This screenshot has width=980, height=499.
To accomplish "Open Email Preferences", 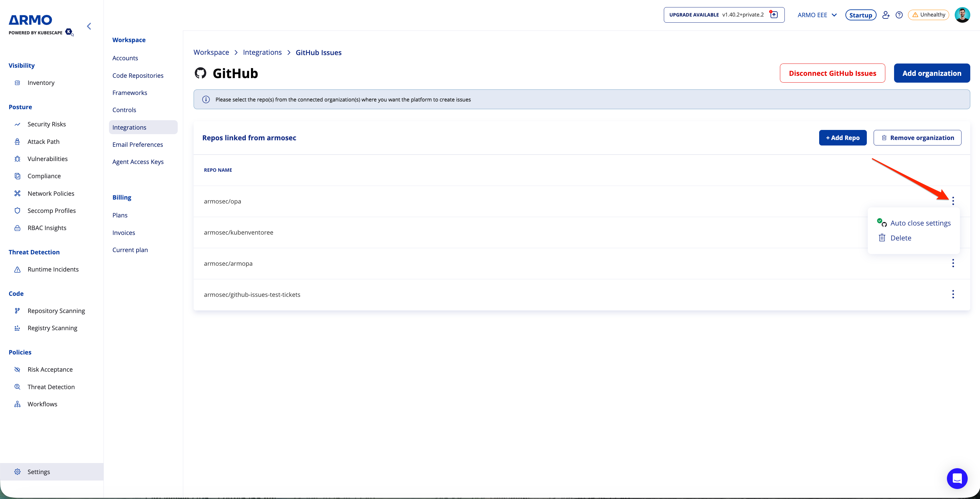I will [137, 145].
